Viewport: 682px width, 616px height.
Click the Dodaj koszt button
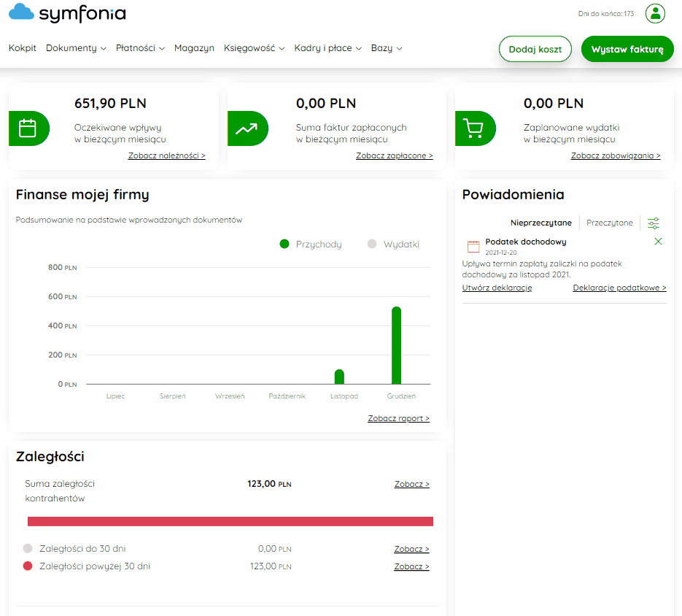click(535, 49)
